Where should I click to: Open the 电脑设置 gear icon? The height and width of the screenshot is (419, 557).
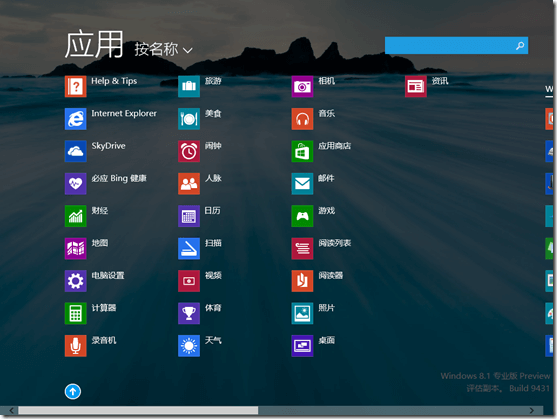tap(75, 281)
